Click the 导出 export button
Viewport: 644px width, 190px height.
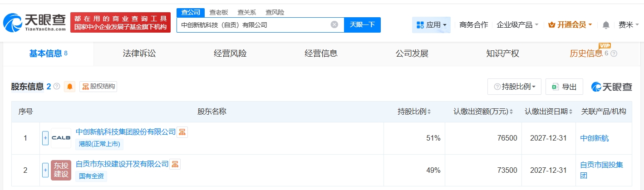click(x=564, y=87)
